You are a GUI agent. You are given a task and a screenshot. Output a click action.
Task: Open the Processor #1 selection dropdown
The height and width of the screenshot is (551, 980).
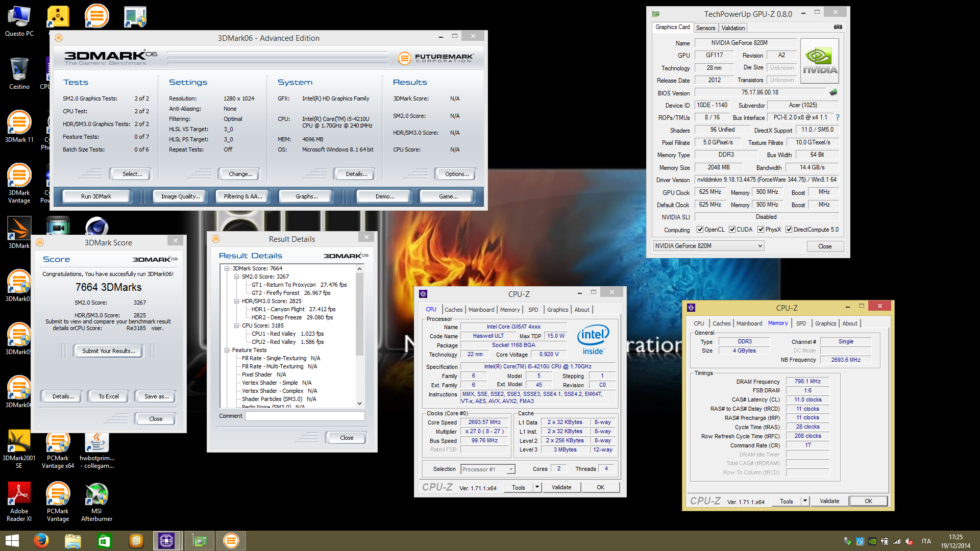487,469
